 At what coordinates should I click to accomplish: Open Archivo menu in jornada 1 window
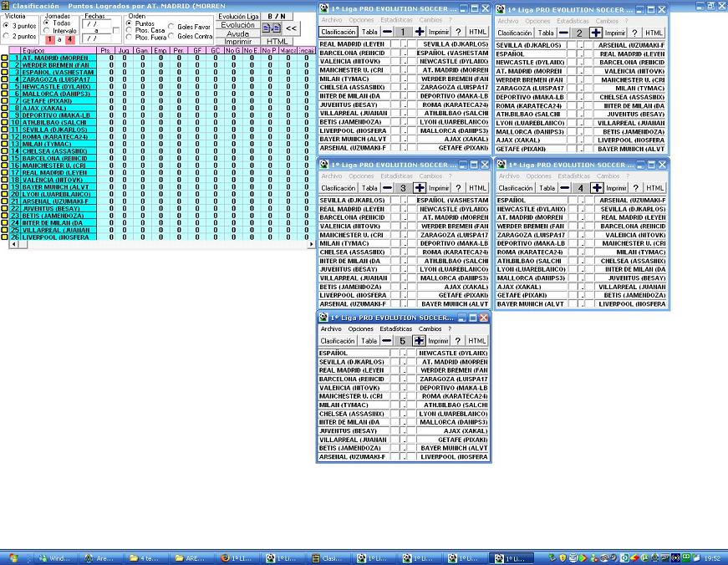(332, 20)
